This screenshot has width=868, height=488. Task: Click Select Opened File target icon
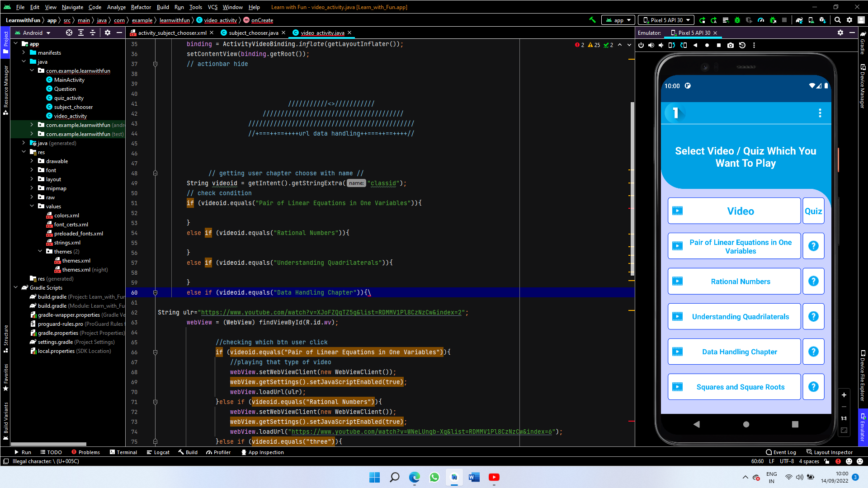(69, 33)
